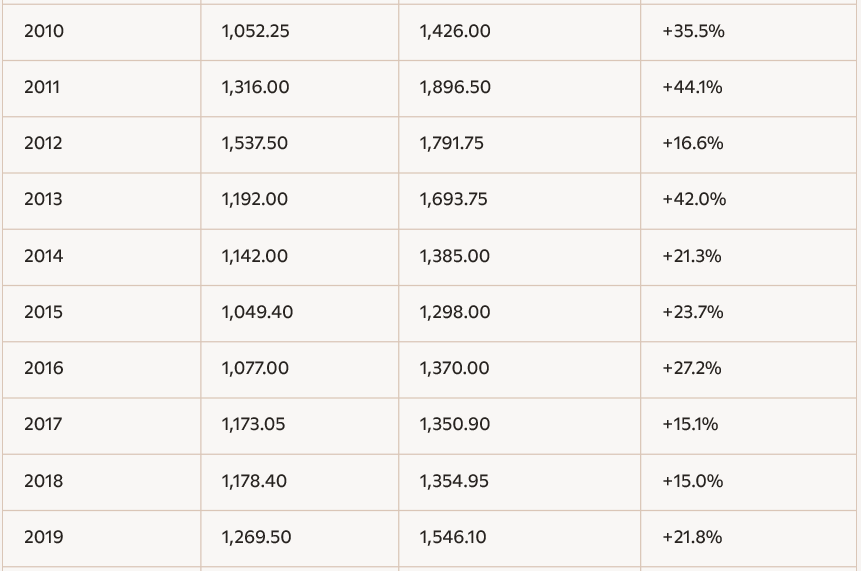Select the 1,049.40 value cell

(257, 312)
